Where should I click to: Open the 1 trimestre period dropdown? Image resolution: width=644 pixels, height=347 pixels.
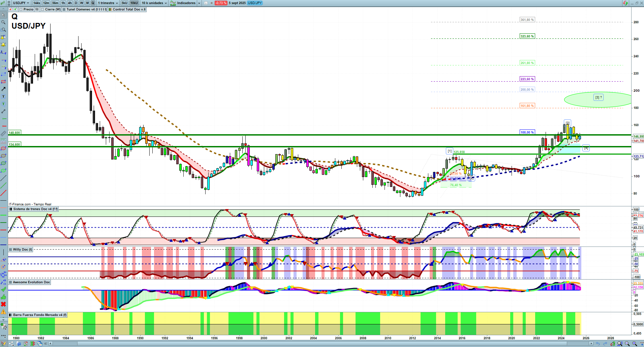pyautogui.click(x=108, y=3)
